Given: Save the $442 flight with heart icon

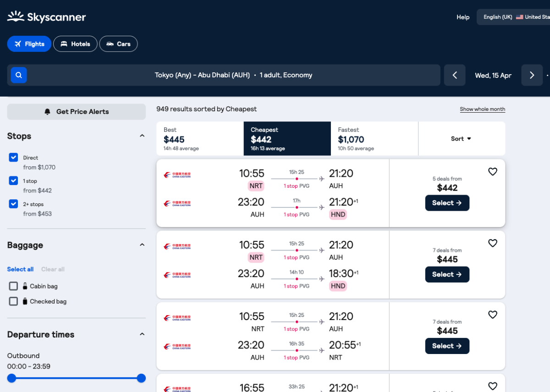Looking at the screenshot, I should tap(492, 172).
